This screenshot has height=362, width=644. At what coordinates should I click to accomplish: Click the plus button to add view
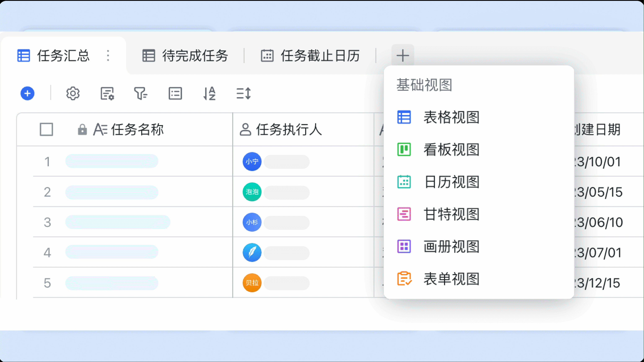[403, 55]
